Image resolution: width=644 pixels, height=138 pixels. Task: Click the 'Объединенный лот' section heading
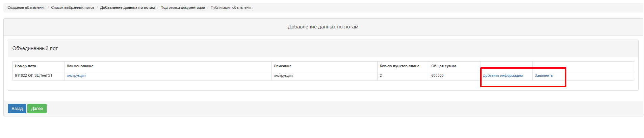(35, 48)
